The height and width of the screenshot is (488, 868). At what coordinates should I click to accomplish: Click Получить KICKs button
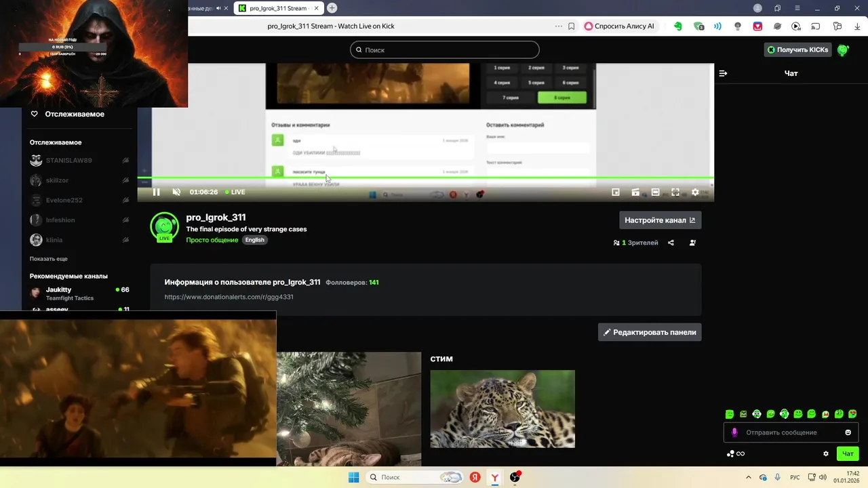(797, 49)
